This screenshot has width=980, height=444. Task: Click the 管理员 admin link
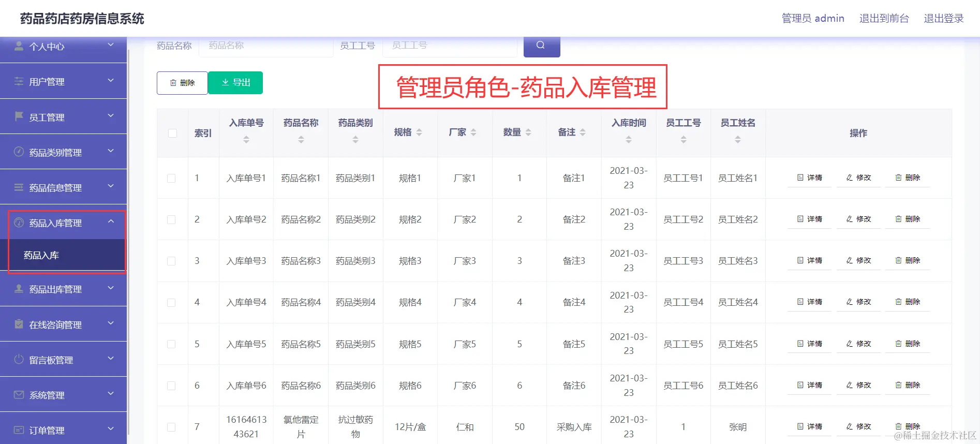pyautogui.click(x=813, y=18)
